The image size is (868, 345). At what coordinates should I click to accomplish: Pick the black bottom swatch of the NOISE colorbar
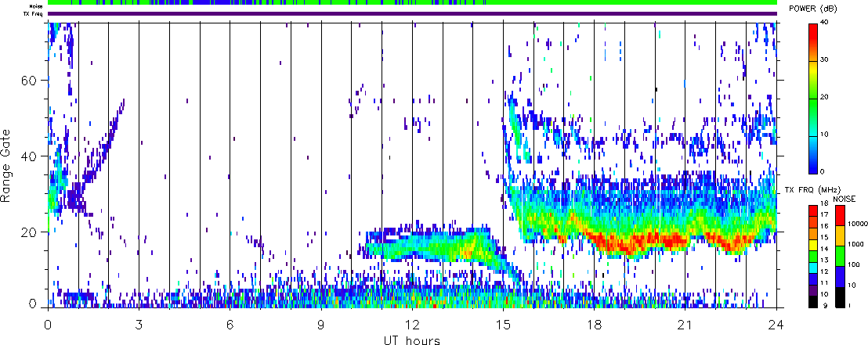[839, 296]
